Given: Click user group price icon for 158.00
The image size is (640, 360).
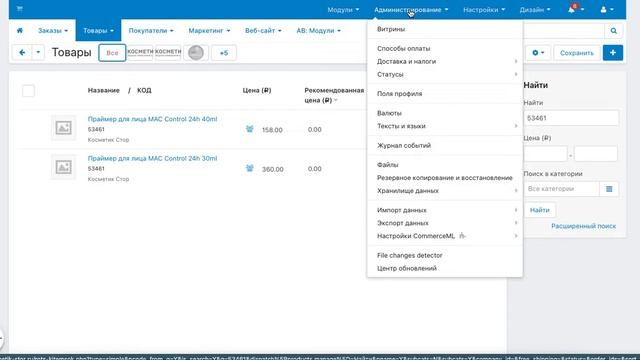Looking at the screenshot, I should (x=250, y=129).
